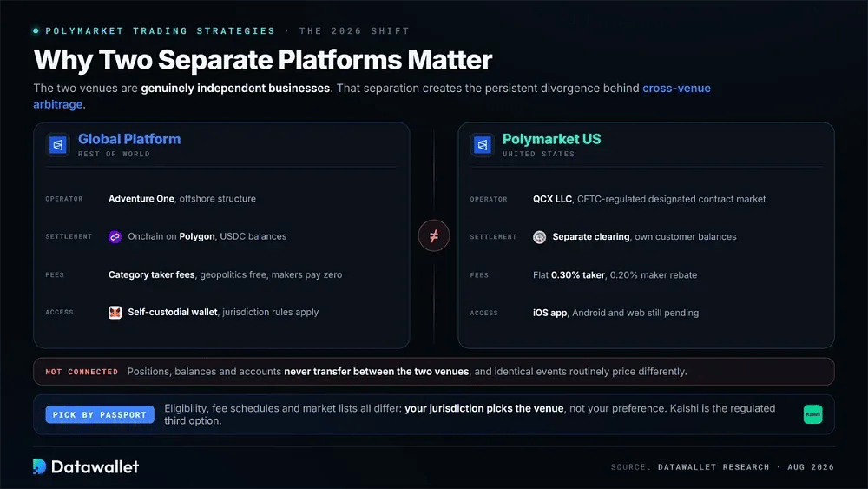Click SETTLEMENT label in Polymarket US card
The width and height of the screenshot is (868, 489).
click(x=493, y=237)
